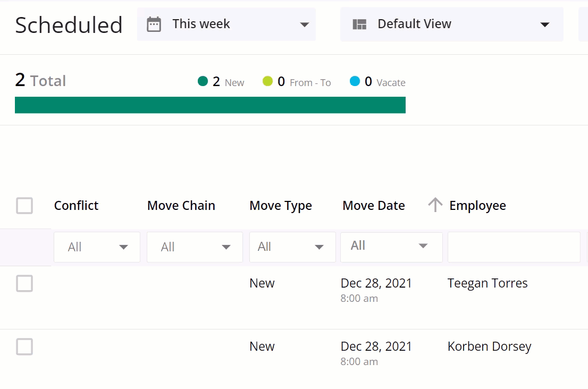Click the yellow-green From - To dot
The image size is (588, 389).
tap(267, 81)
